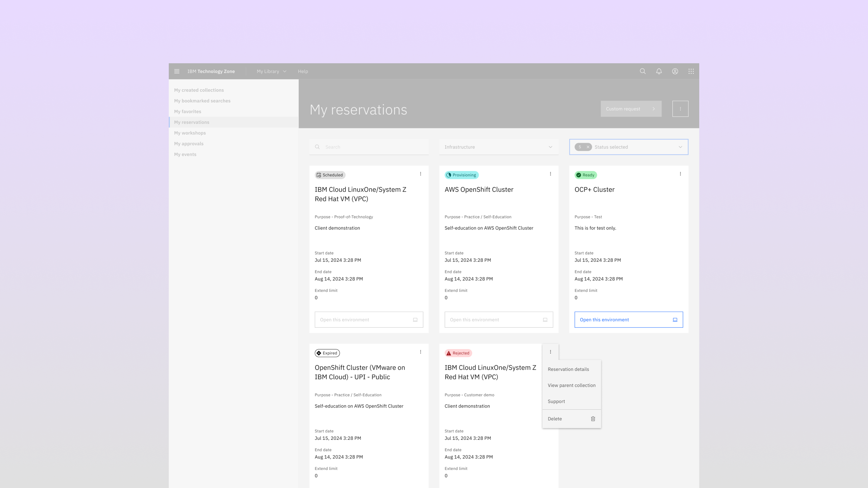The image size is (868, 488).
Task: Click the IBM Technology Zone logo link
Action: [211, 71]
